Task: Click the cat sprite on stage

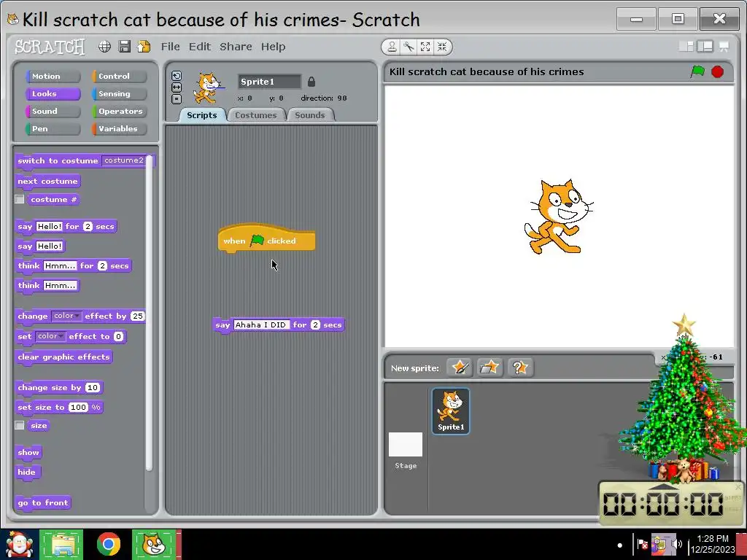Action: 558,217
